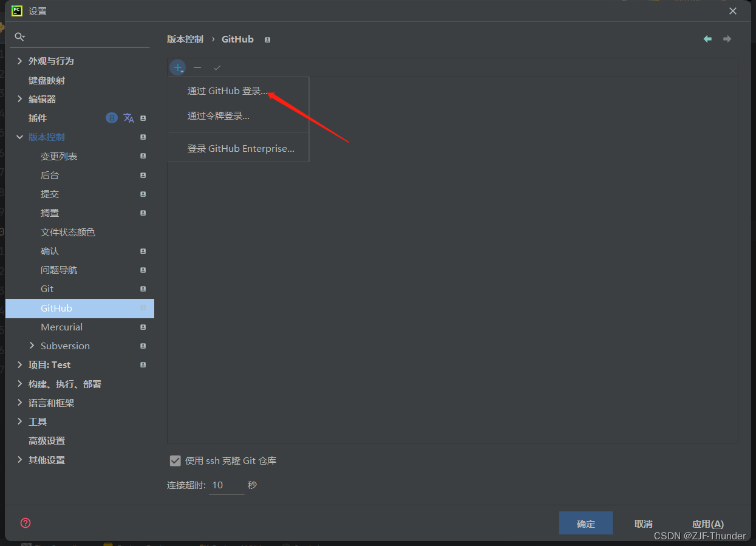Expand the 其他设置 section

click(x=20, y=460)
